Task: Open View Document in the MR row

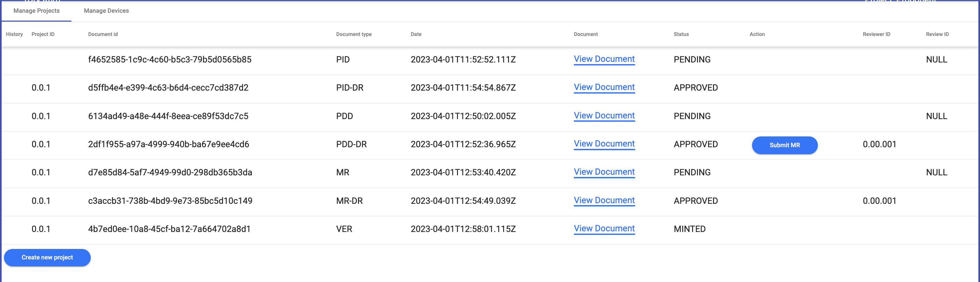Action: 604,172
